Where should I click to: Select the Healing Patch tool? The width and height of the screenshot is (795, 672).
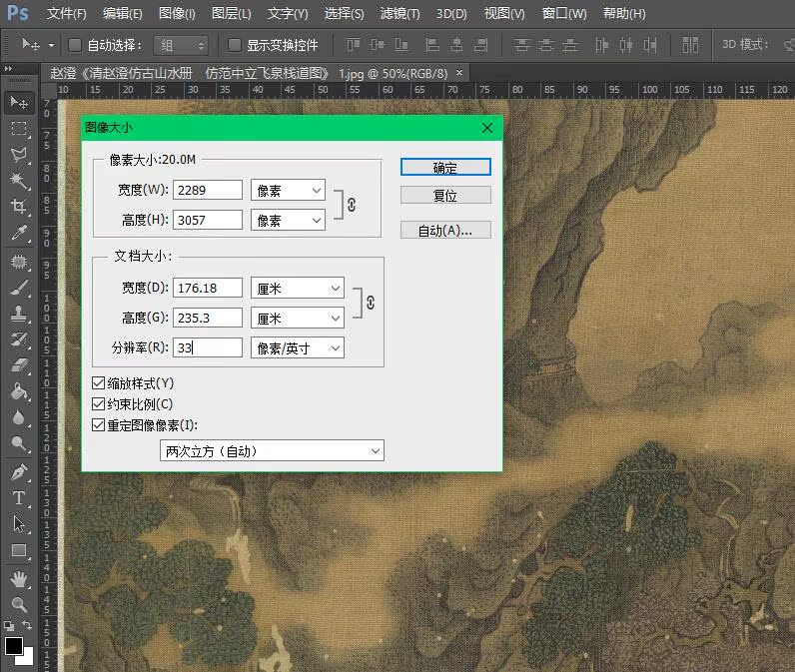pos(19,262)
